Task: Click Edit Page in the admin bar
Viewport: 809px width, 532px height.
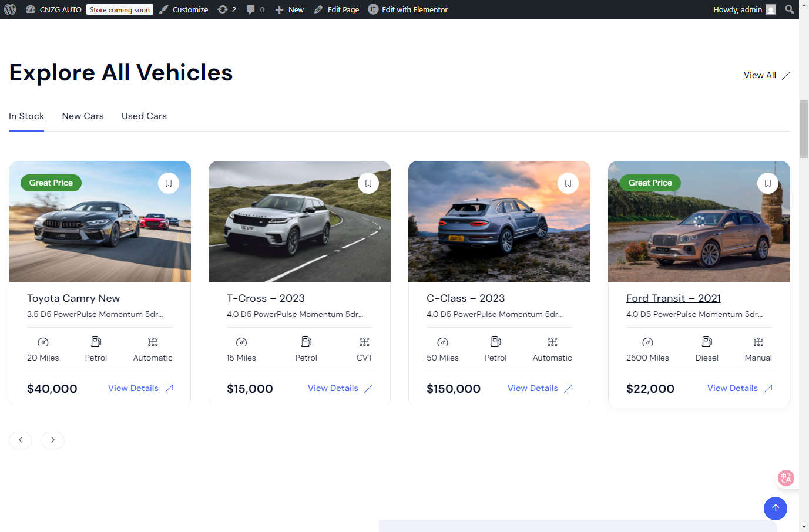Action: (337, 9)
